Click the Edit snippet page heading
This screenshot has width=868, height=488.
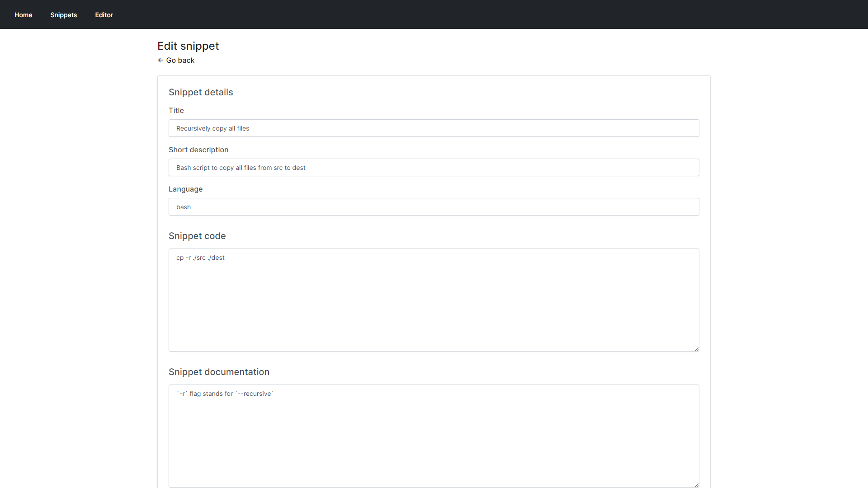(188, 46)
